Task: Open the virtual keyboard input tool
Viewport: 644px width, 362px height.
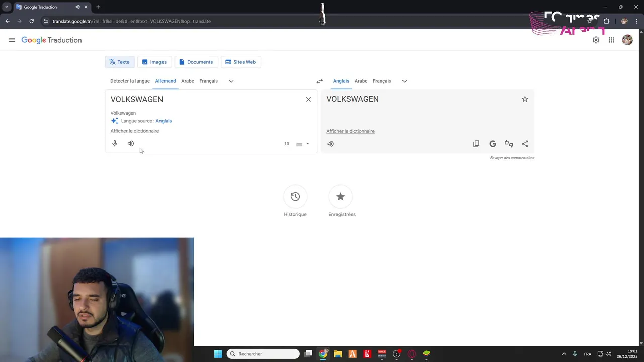Action: (299, 144)
